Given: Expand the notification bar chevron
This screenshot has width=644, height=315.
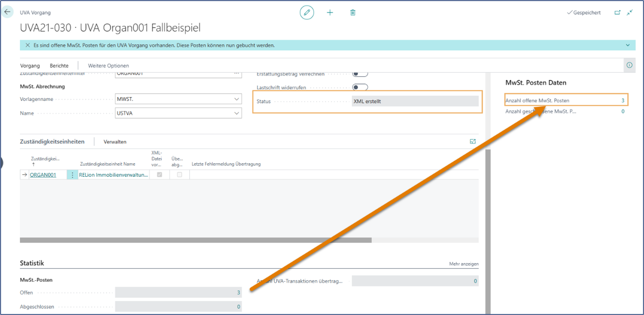Looking at the screenshot, I should point(628,45).
